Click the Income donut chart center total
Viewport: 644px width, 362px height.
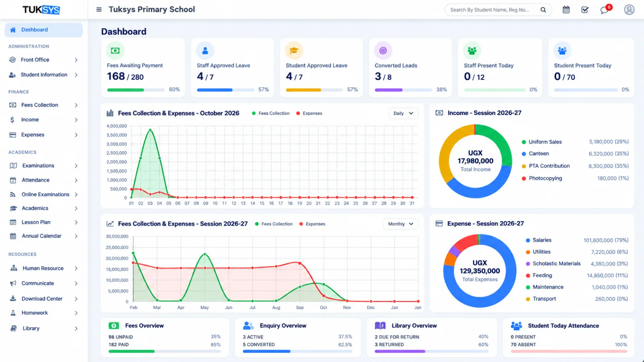pyautogui.click(x=475, y=161)
